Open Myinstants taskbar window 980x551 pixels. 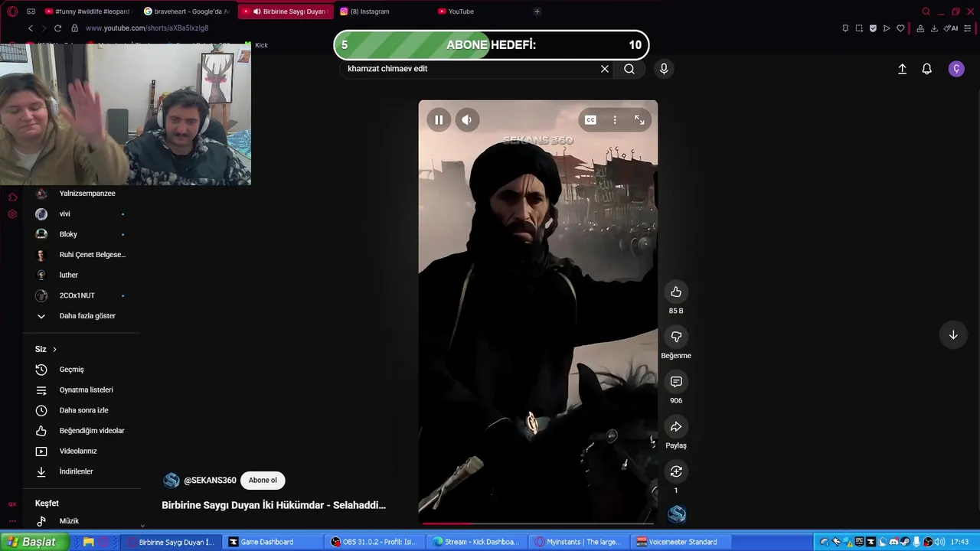click(577, 542)
